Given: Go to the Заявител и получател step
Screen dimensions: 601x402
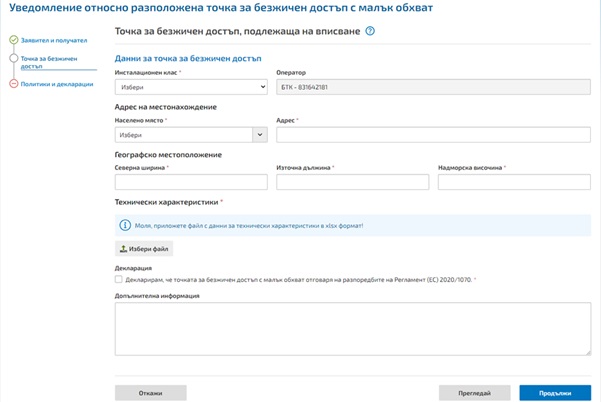Looking at the screenshot, I should click(x=54, y=40).
